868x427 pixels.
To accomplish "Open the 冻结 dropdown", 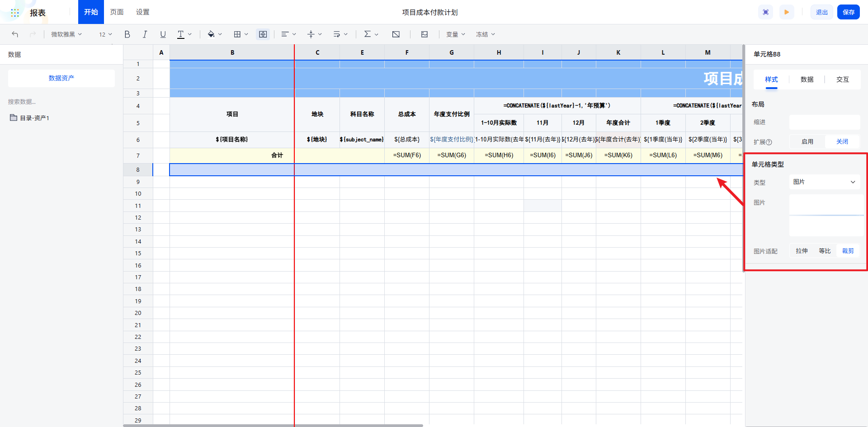I will [486, 34].
